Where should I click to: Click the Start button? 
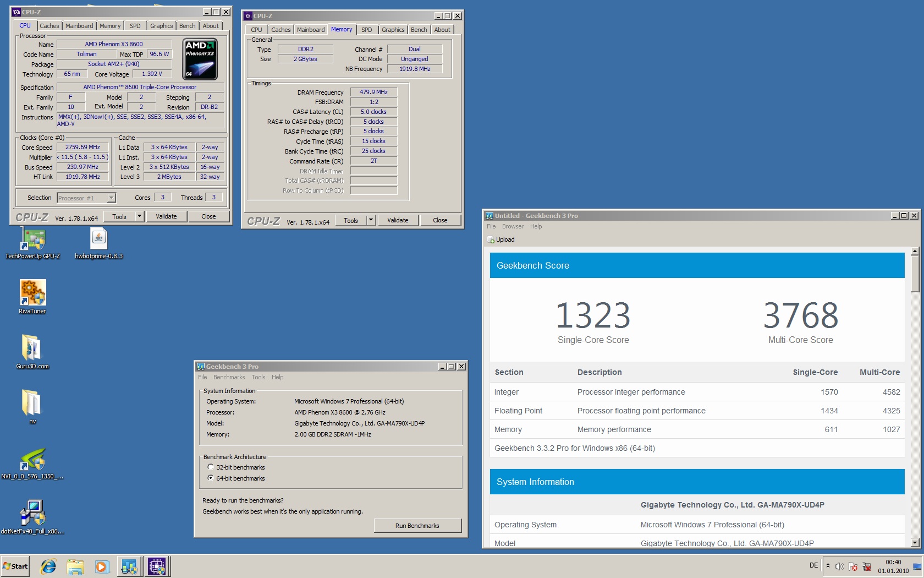[x=15, y=566]
